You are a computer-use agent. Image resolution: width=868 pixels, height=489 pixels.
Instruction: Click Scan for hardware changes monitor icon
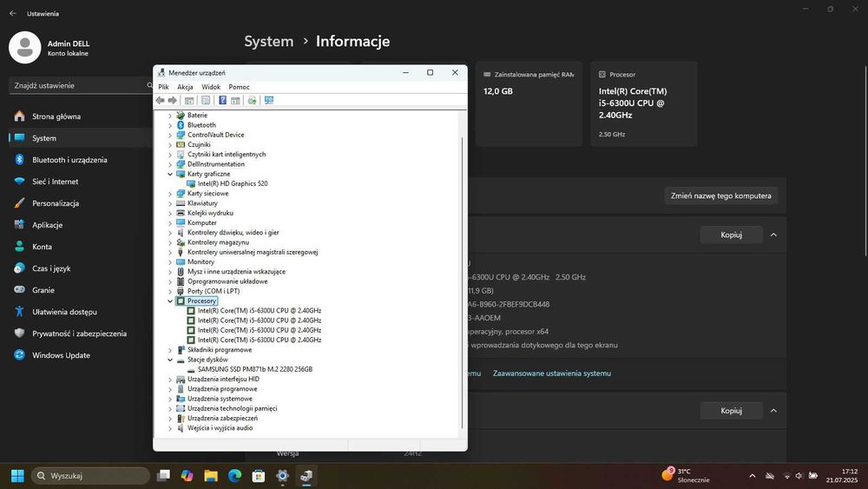(269, 100)
